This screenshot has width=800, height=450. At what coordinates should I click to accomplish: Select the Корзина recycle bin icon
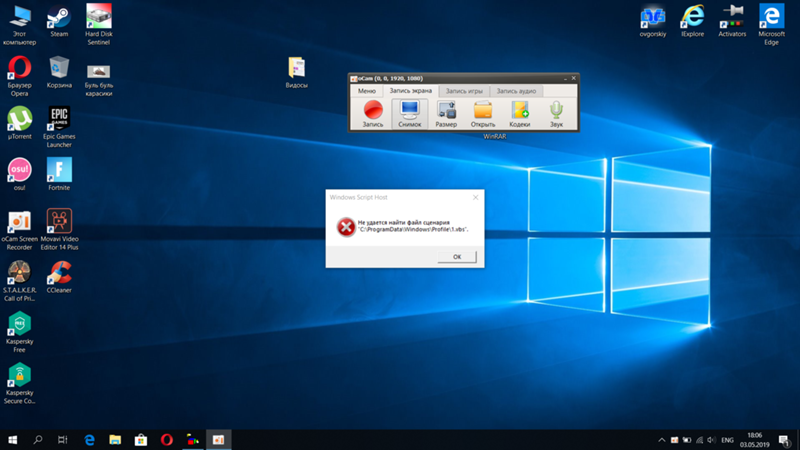tap(59, 72)
